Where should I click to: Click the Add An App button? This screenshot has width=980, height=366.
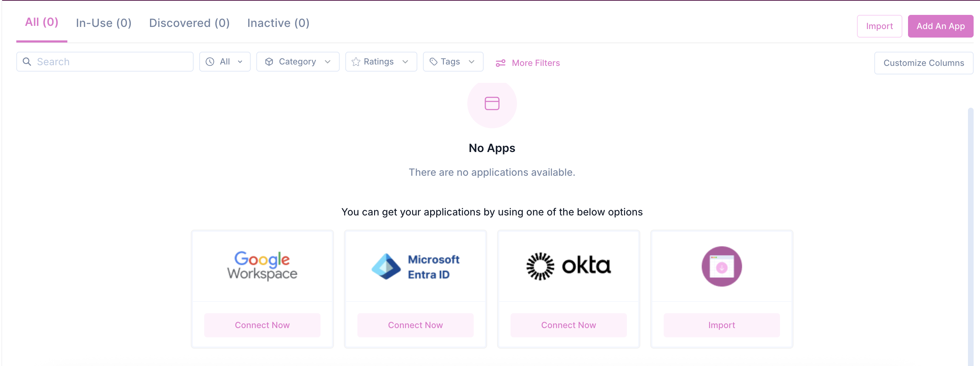pos(940,26)
